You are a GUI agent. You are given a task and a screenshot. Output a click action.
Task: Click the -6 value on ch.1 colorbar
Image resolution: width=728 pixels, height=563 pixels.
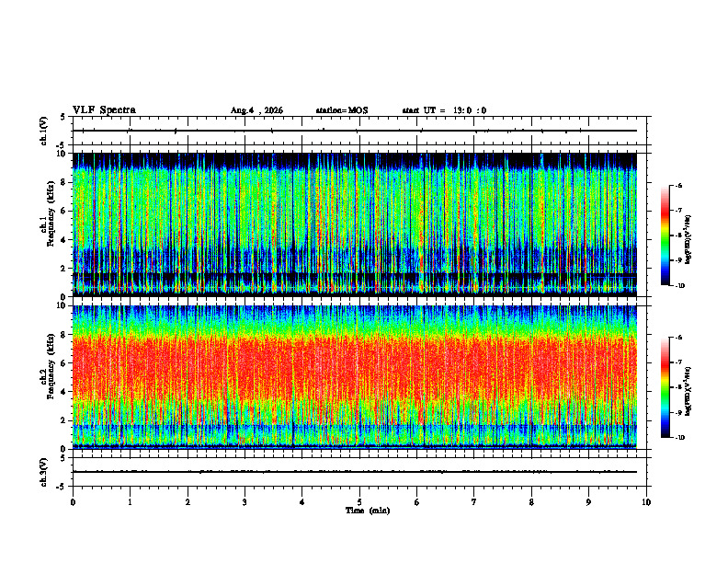[x=678, y=185]
